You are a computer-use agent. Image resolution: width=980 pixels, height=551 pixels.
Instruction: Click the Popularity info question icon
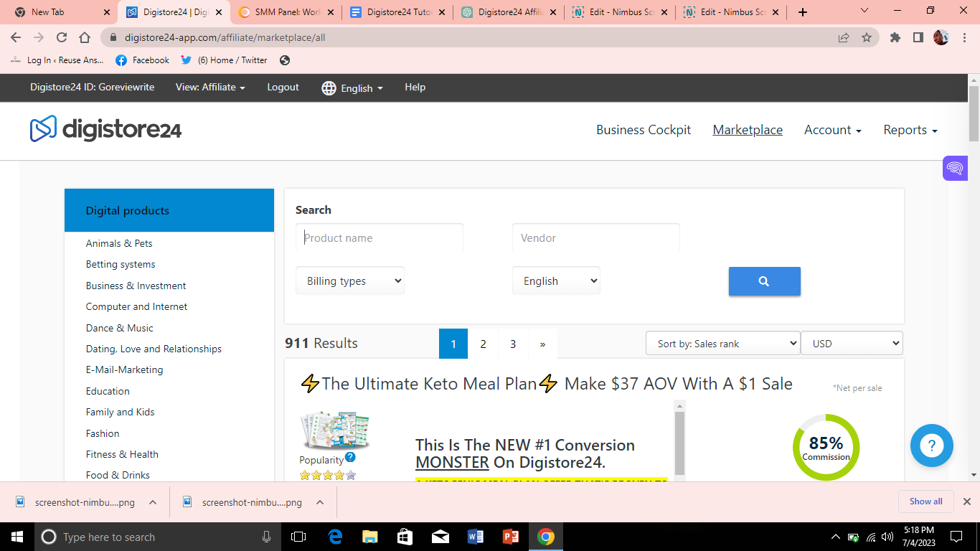[350, 457]
